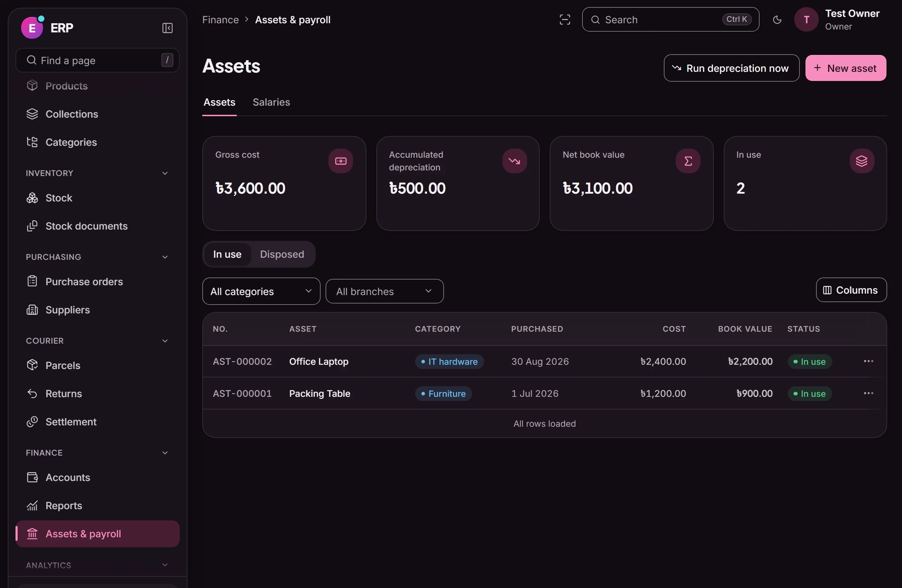The height and width of the screenshot is (588, 902).
Task: Create a New asset
Action: [x=846, y=68]
